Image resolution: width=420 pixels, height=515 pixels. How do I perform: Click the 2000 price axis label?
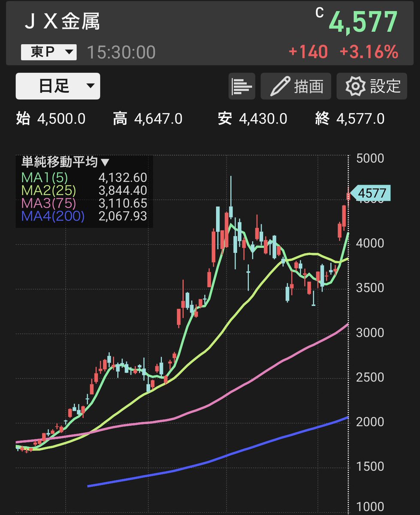click(x=370, y=422)
